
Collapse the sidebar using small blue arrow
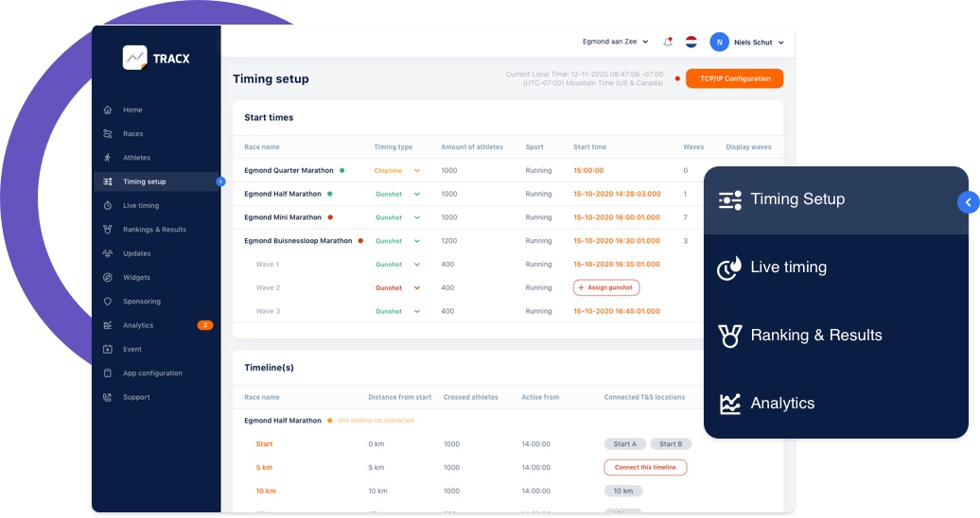click(x=220, y=181)
